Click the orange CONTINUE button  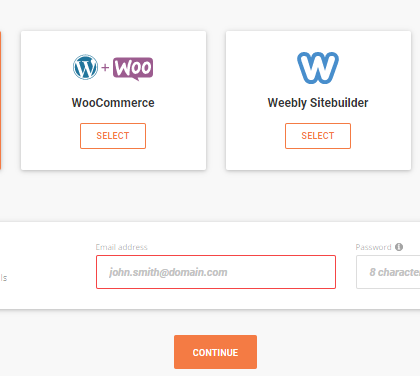click(x=215, y=352)
